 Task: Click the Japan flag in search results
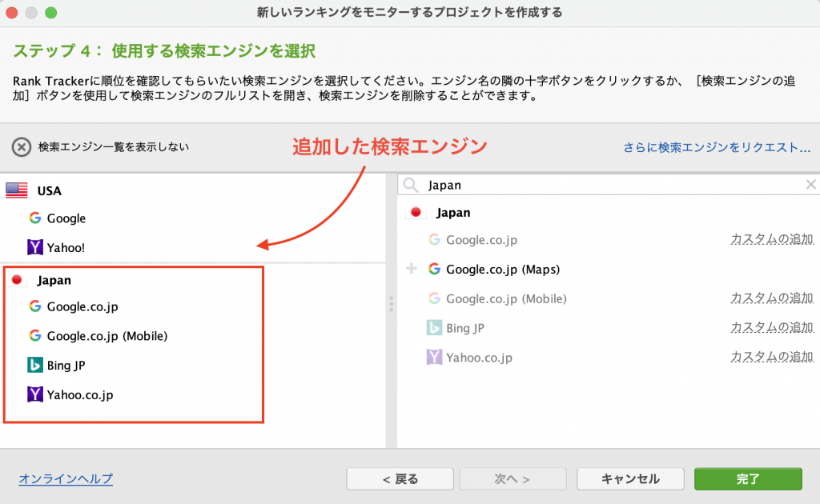[416, 213]
